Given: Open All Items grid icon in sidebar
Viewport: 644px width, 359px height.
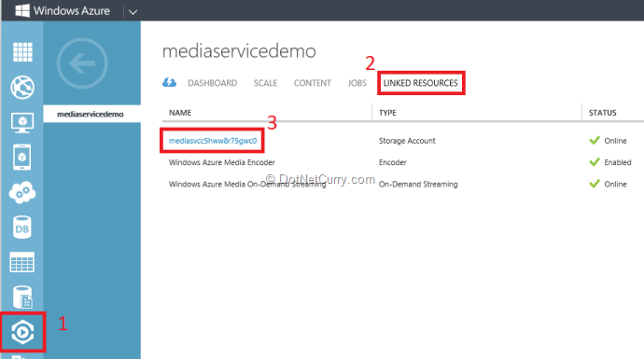Looking at the screenshot, I should [x=22, y=51].
